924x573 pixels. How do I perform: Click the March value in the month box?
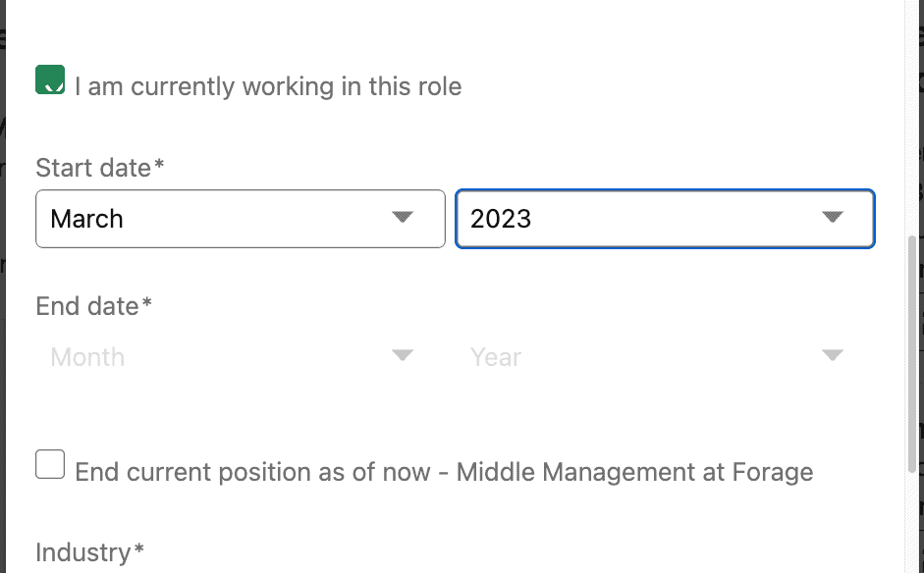coord(86,219)
